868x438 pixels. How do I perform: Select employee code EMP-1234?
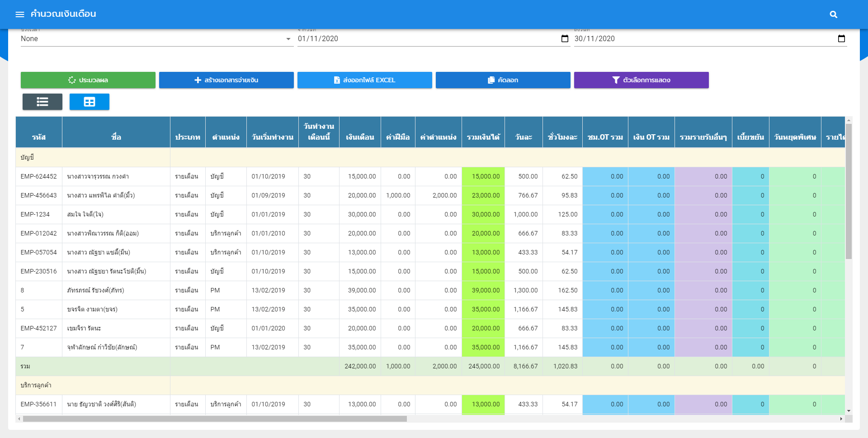pos(35,214)
